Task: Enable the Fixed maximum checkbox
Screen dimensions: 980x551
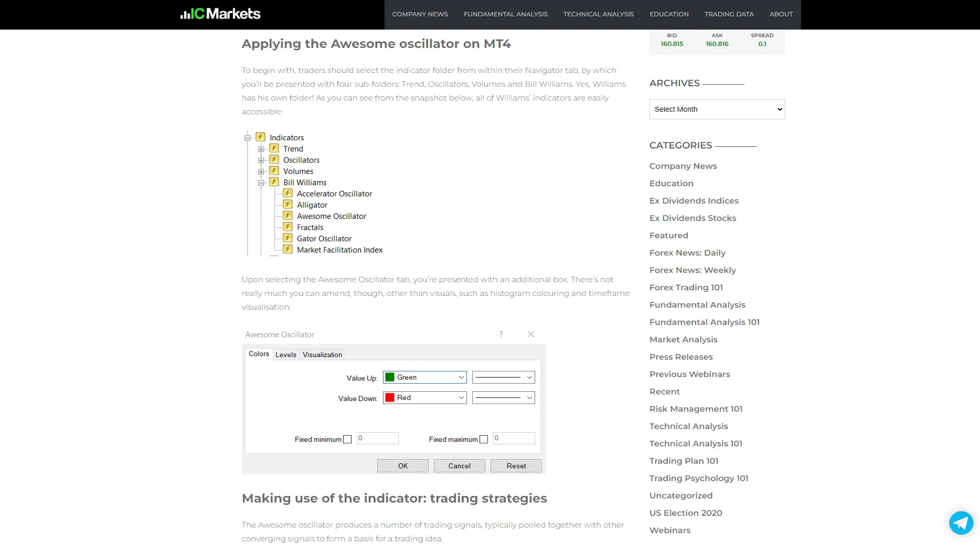Action: 484,439
